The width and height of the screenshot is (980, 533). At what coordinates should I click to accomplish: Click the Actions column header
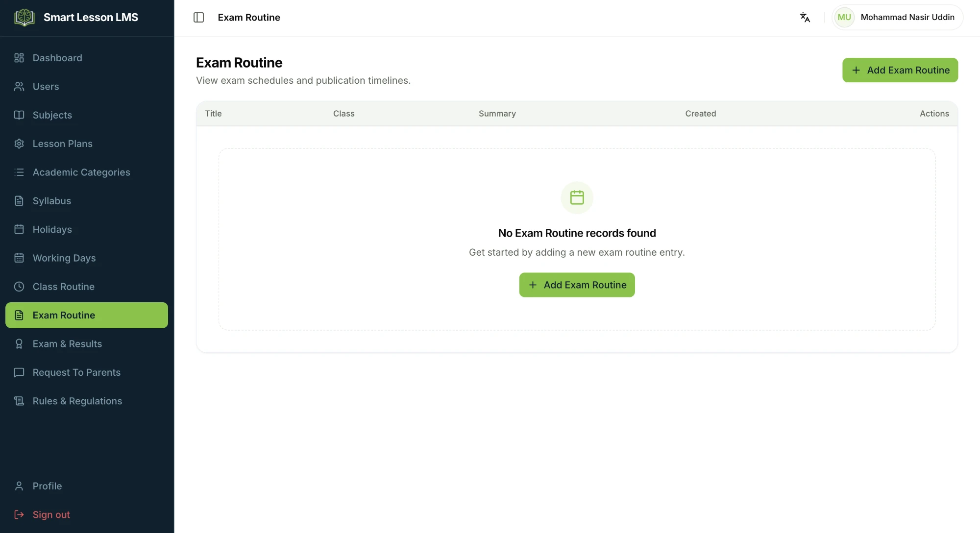pyautogui.click(x=934, y=114)
